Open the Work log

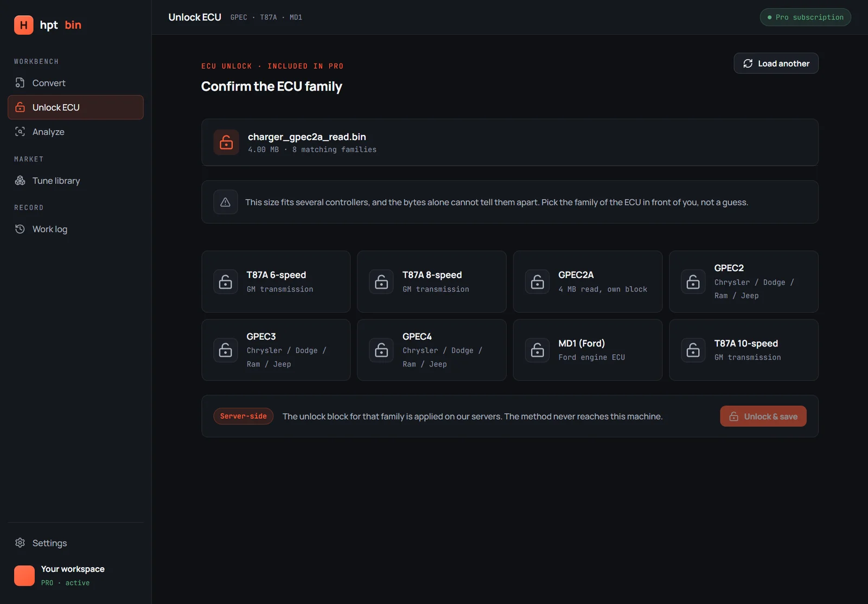click(x=75, y=229)
